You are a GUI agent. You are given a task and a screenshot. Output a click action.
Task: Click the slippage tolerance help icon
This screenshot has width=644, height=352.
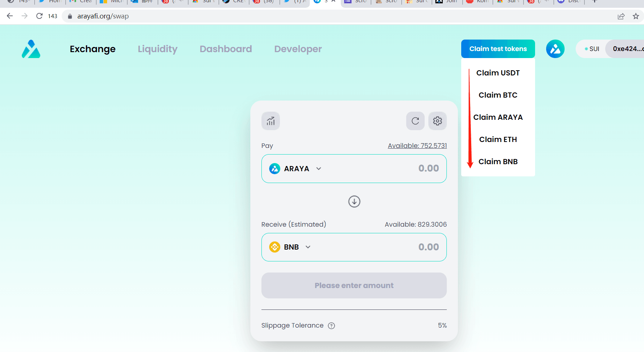point(332,326)
